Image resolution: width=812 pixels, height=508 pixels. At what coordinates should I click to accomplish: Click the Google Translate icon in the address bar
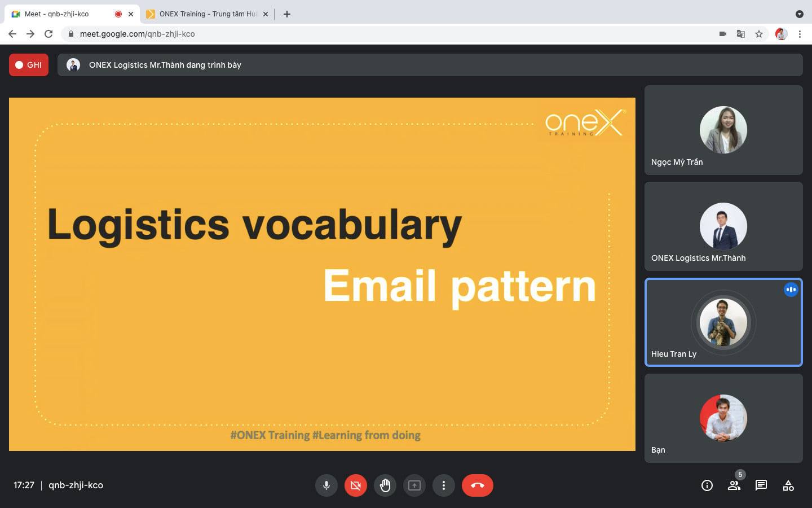click(741, 34)
